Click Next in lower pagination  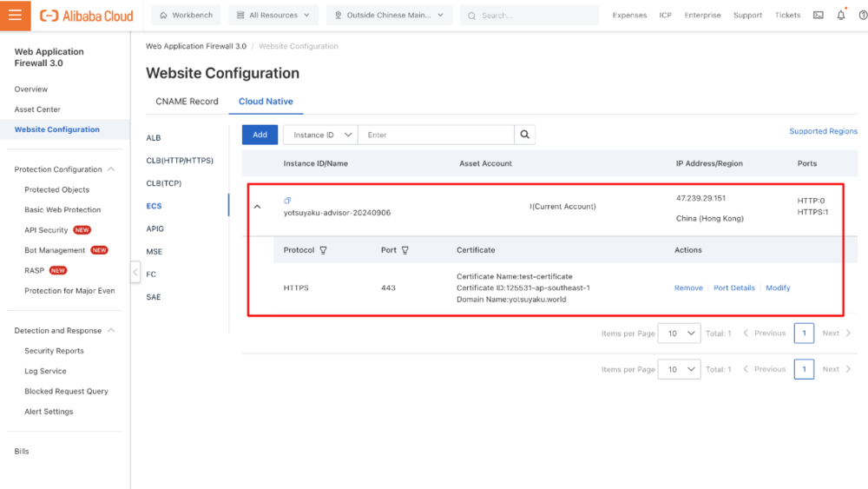coord(837,369)
